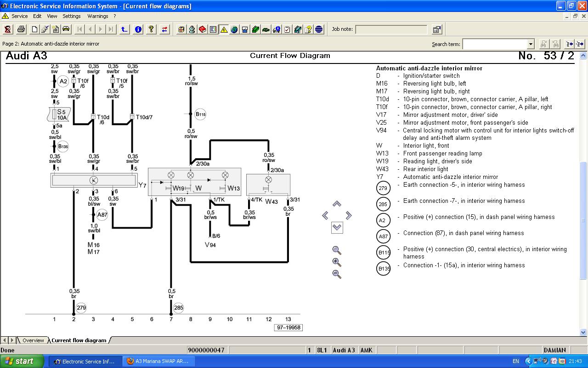Open the Search term dropdown arrow
Screen dimensions: 588x368
(x=531, y=44)
